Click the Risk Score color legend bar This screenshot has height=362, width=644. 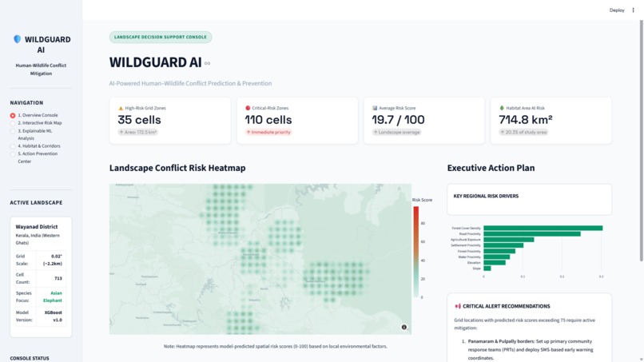(x=416, y=252)
